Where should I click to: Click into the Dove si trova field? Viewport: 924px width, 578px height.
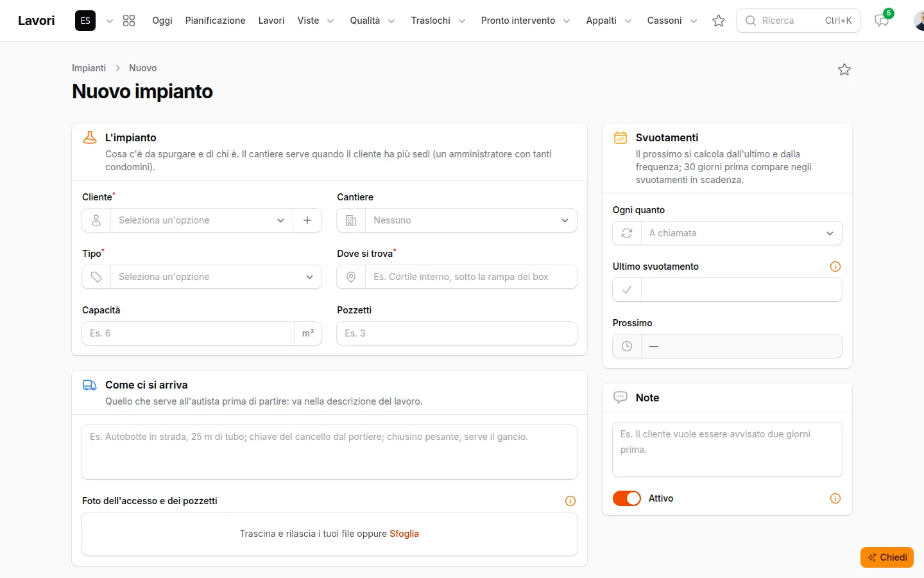click(471, 277)
